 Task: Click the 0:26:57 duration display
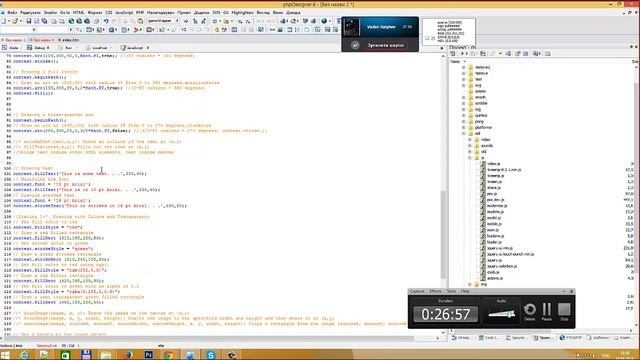coord(445,314)
